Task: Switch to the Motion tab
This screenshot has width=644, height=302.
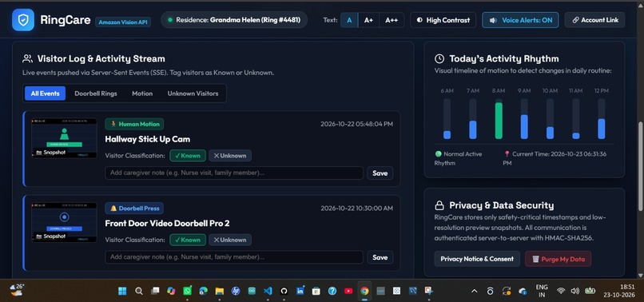Action: 142,93
